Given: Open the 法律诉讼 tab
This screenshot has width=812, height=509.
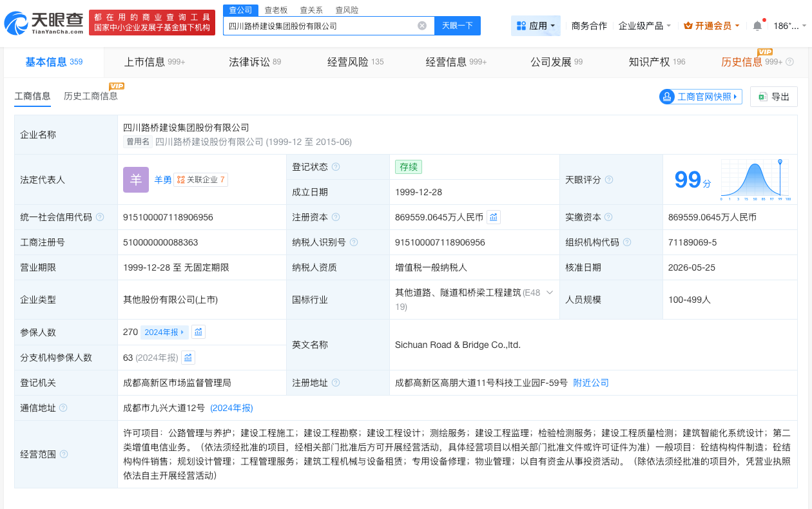Looking at the screenshot, I should pos(255,62).
